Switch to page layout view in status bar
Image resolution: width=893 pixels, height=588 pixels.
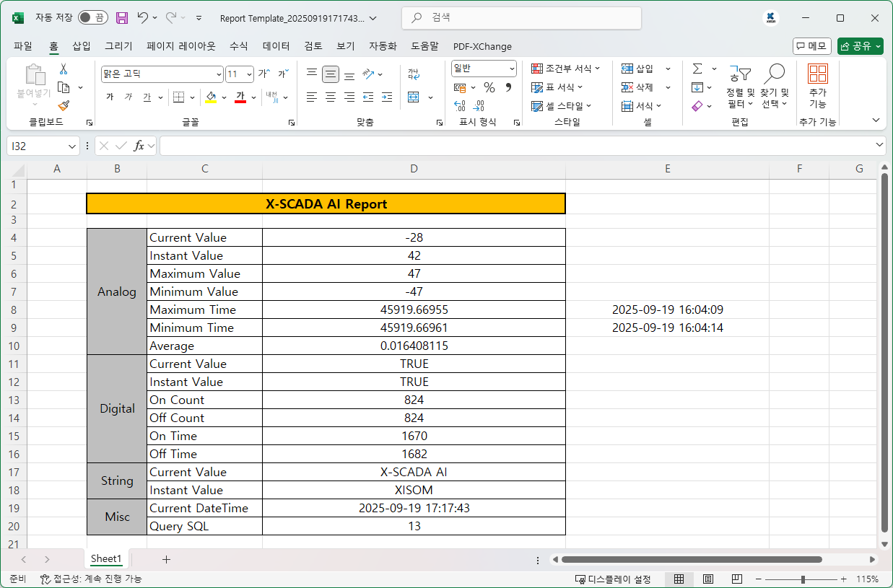(x=708, y=579)
